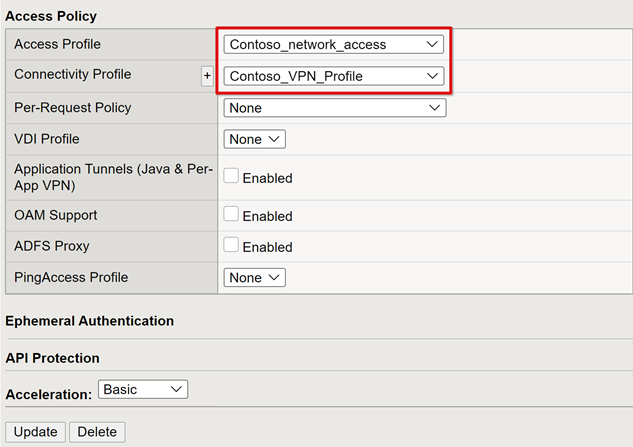The height and width of the screenshot is (447, 633).
Task: Click the Update button
Action: (35, 432)
